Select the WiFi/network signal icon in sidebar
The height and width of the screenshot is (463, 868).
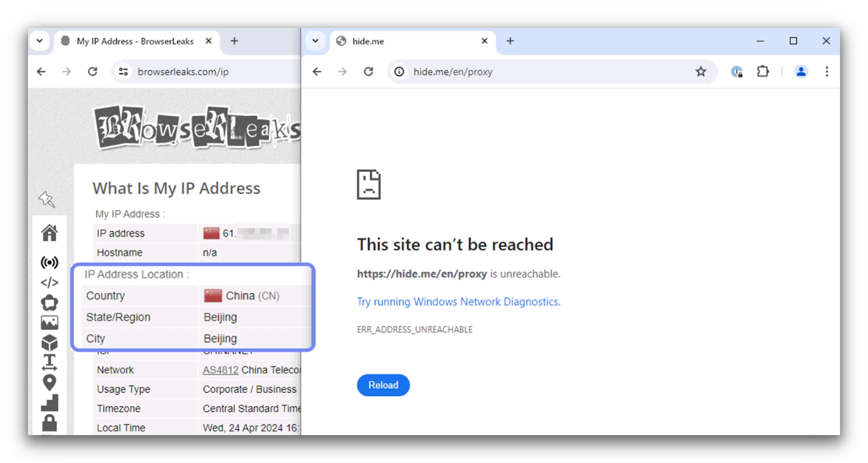coord(50,262)
